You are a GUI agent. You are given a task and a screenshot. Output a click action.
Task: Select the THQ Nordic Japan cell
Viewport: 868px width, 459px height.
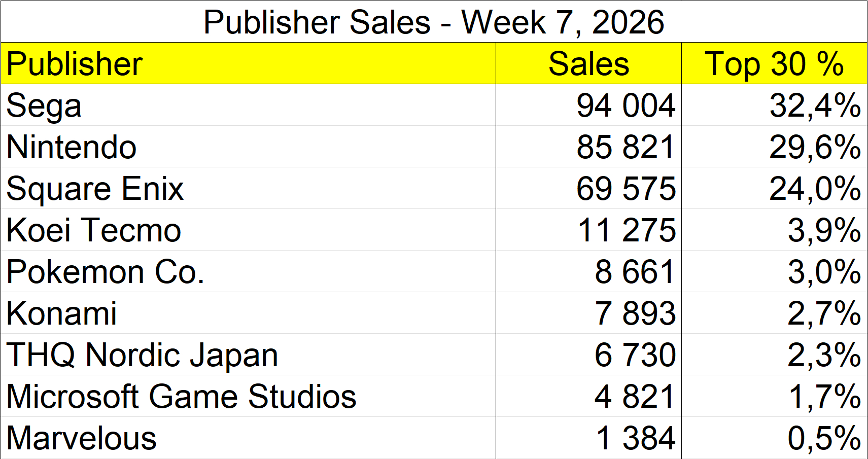[x=142, y=355]
